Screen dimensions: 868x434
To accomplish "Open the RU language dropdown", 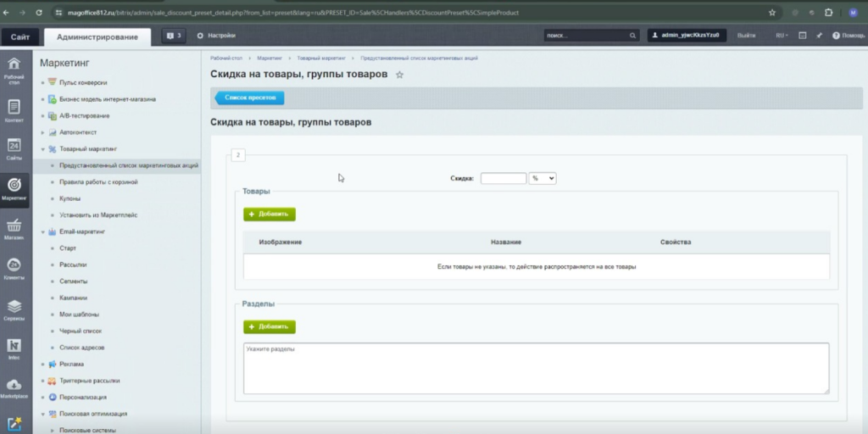I will coord(781,36).
